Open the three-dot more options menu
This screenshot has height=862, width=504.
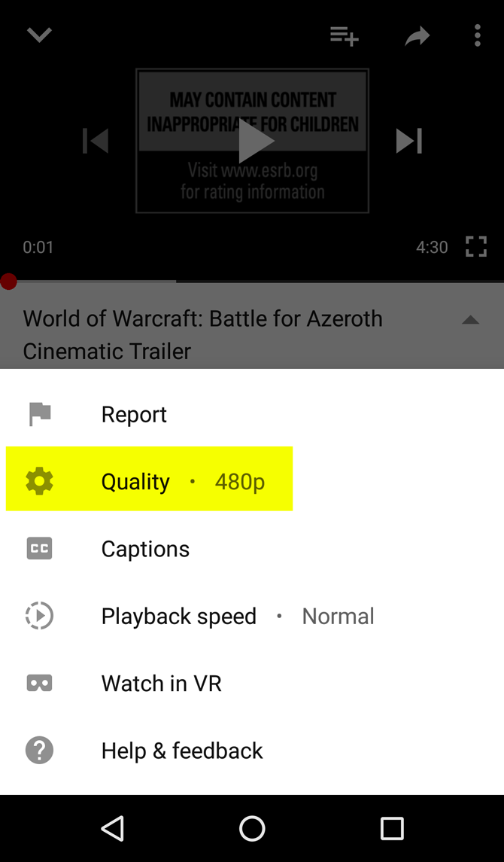coord(477,35)
